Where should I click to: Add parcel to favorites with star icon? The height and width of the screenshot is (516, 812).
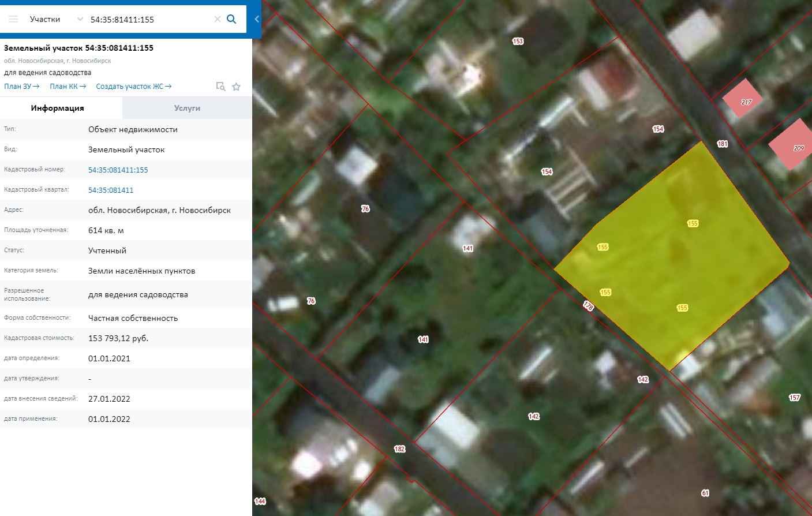pos(236,87)
